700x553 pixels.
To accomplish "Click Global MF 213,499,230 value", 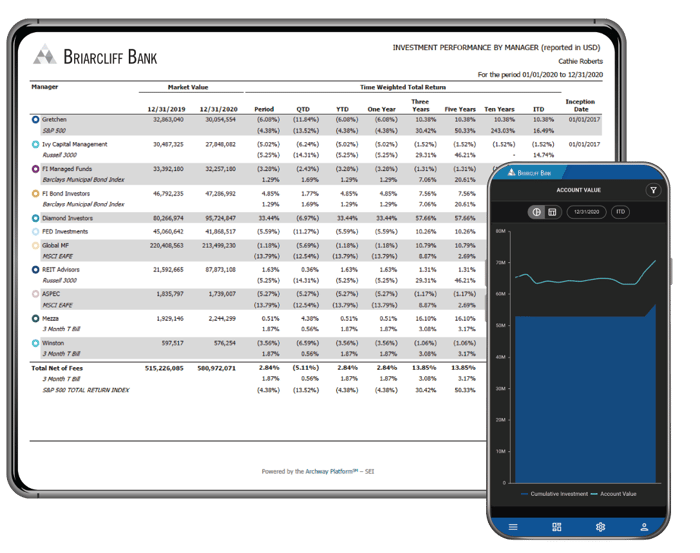I will coord(219,245).
